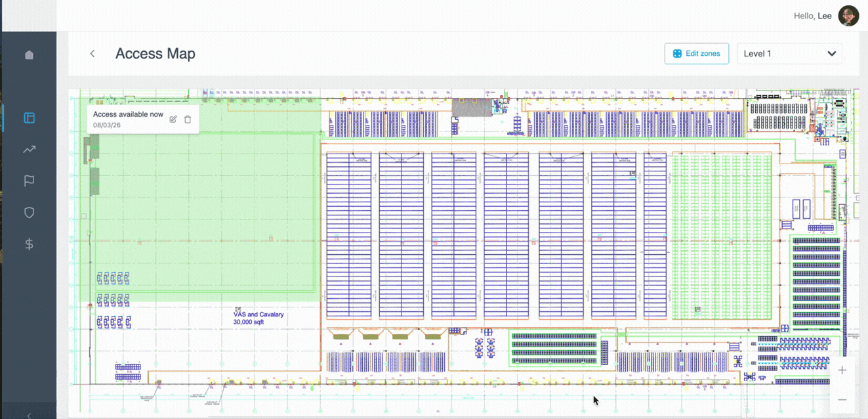Click the pencil edit icon on access card
The height and width of the screenshot is (419, 868).
coord(173,120)
